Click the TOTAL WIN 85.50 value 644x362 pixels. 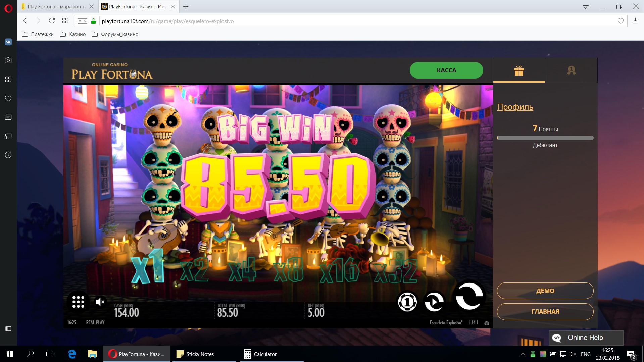(x=228, y=313)
